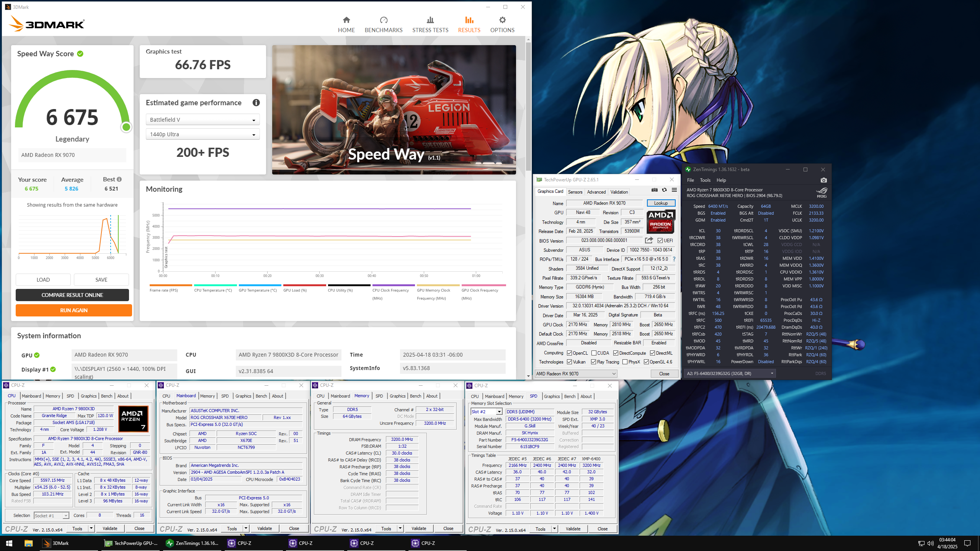Screen dimensions: 980x551
Task: Toggle PhysX checkbox in GPU-Z
Action: pos(625,362)
